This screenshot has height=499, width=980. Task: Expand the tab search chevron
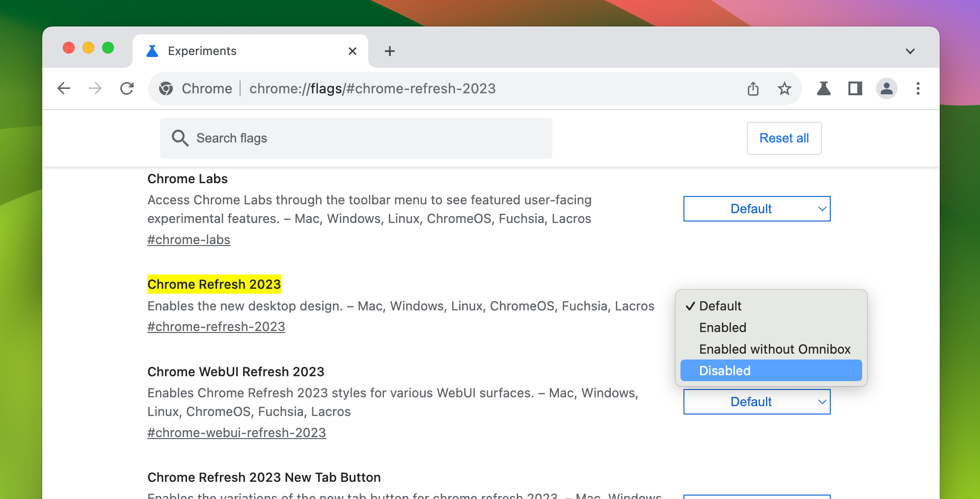tap(910, 51)
